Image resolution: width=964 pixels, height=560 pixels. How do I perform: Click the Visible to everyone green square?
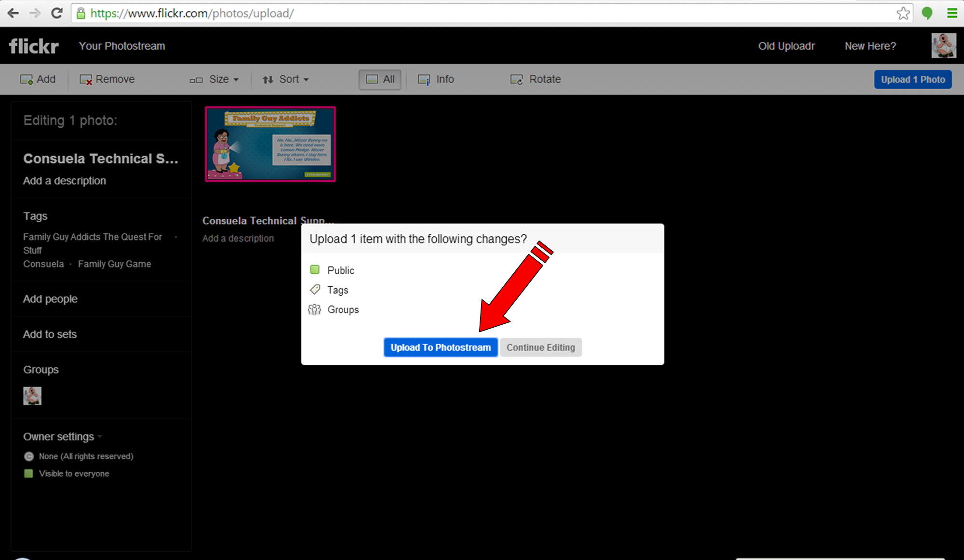(28, 474)
